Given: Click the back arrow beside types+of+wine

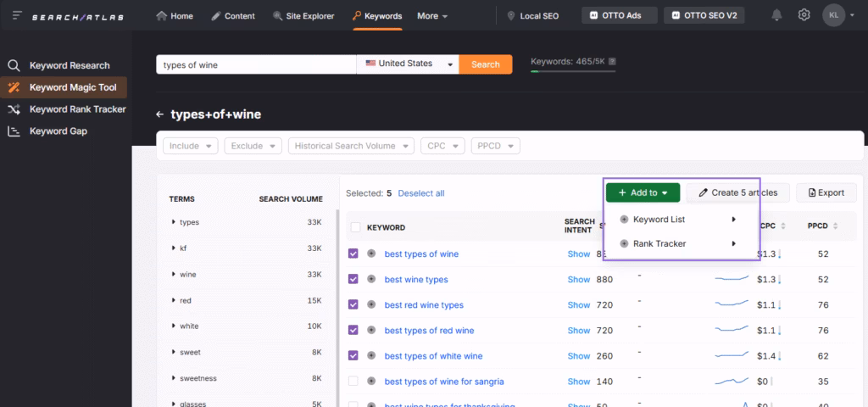Looking at the screenshot, I should [x=159, y=114].
